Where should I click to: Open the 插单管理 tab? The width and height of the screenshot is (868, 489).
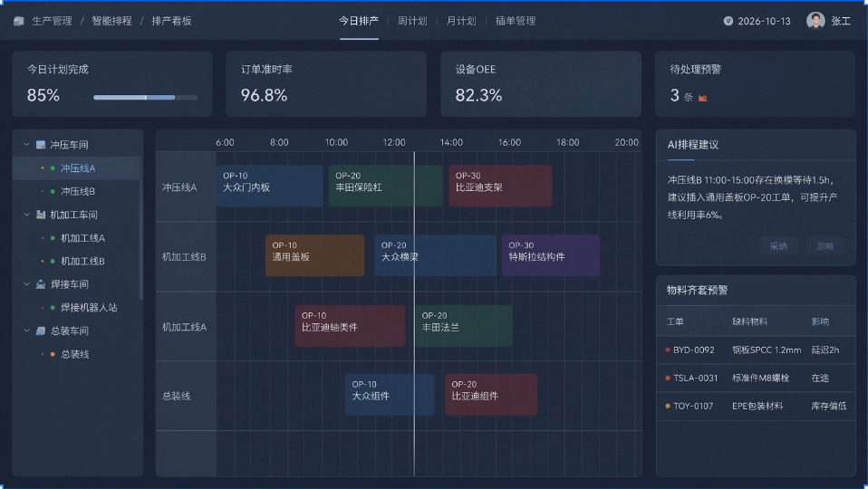516,21
